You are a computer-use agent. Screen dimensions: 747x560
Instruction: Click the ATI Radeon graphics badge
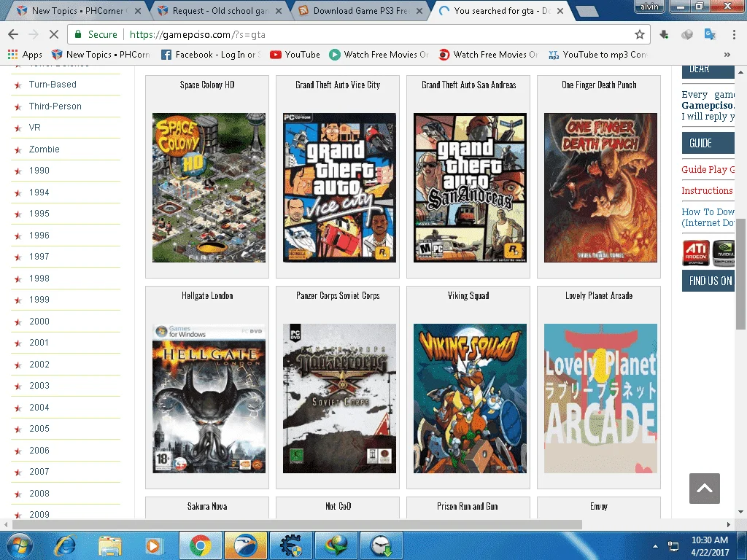(696, 252)
